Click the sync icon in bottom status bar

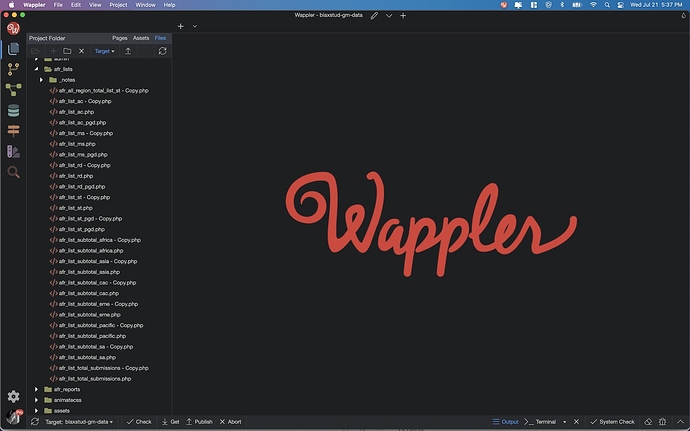pos(35,422)
